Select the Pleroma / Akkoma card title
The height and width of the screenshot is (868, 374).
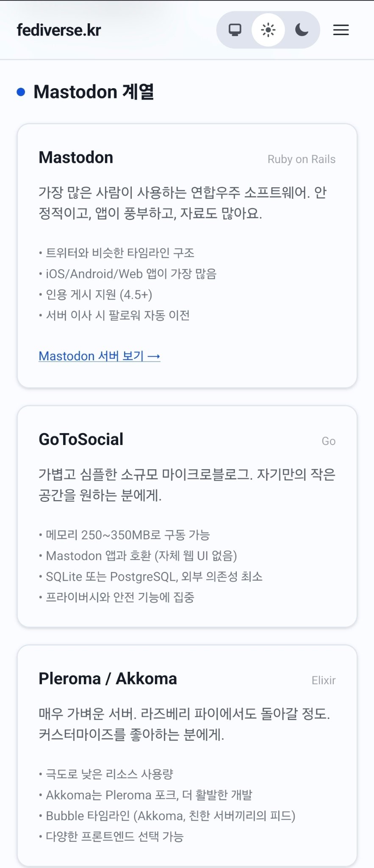(x=108, y=679)
